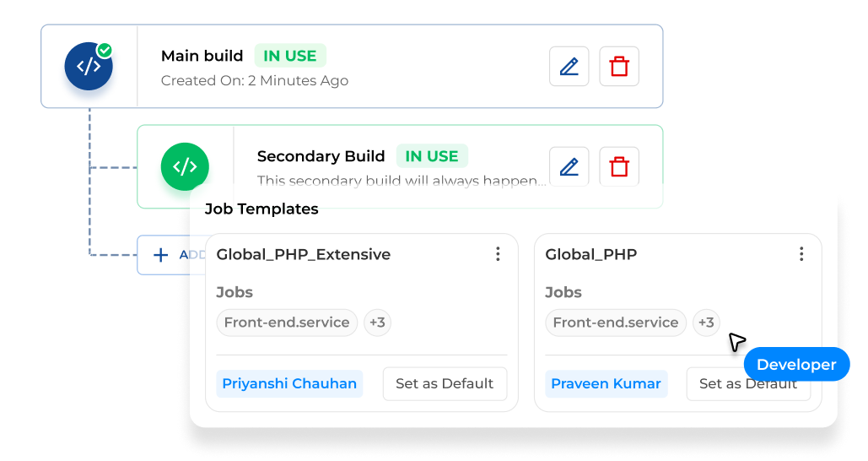Screen dimensions: 868x461
Task: Click the Developer label badge
Action: click(796, 365)
